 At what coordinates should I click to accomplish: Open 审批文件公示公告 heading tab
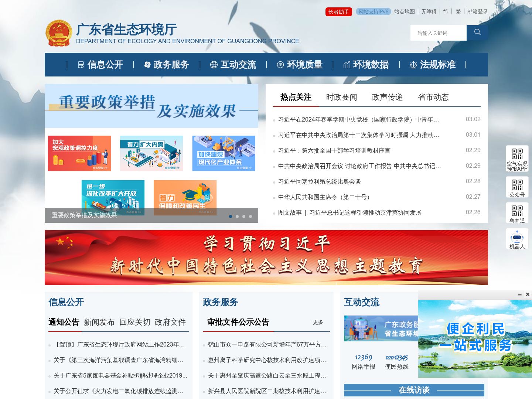coord(238,322)
